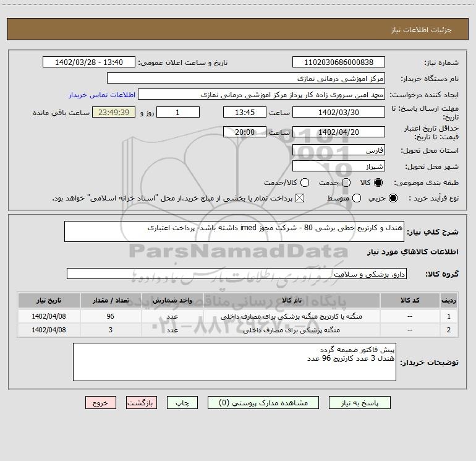This screenshot has width=476, height=461.
Task: Click the توضیحات خریدار label
Action: tap(429, 362)
